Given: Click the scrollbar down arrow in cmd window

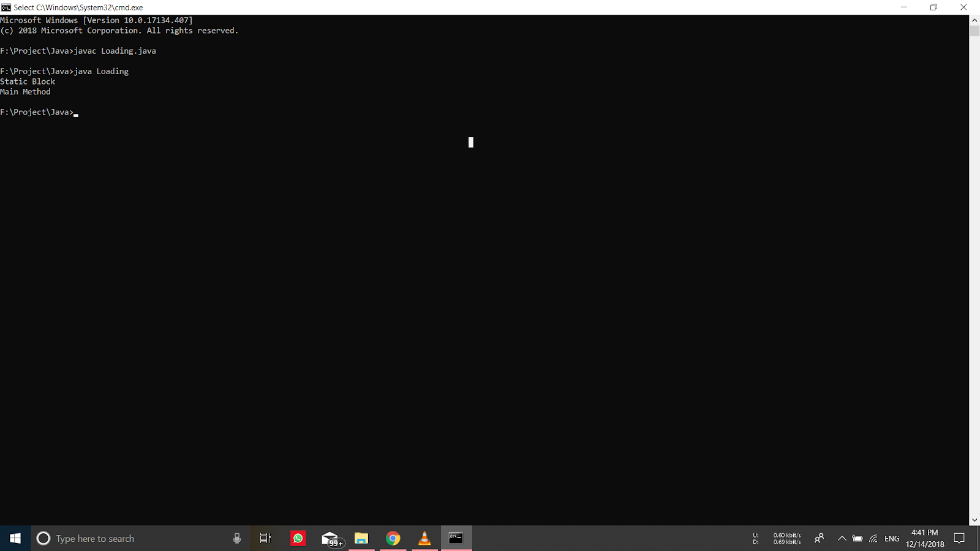Looking at the screenshot, I should 974,520.
